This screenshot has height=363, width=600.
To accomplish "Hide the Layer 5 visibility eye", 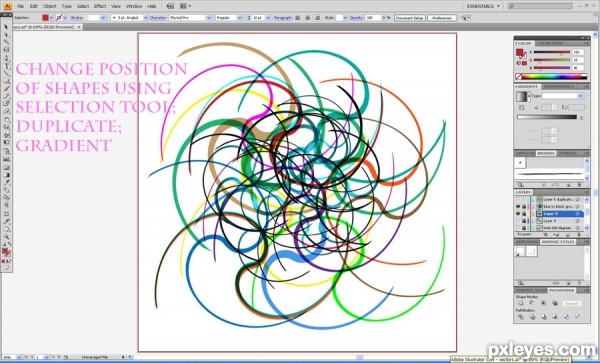I will tap(518, 214).
